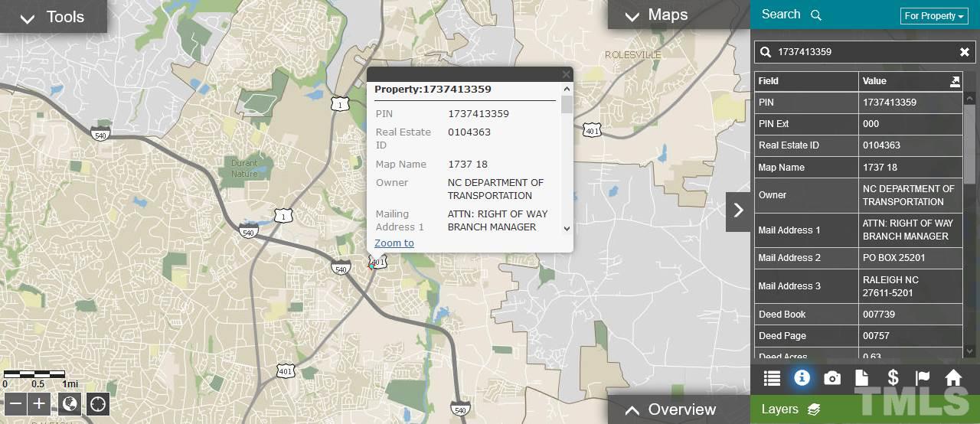Click the I-540 shield at the map's left edge
This screenshot has height=424, width=980.
pos(100,134)
